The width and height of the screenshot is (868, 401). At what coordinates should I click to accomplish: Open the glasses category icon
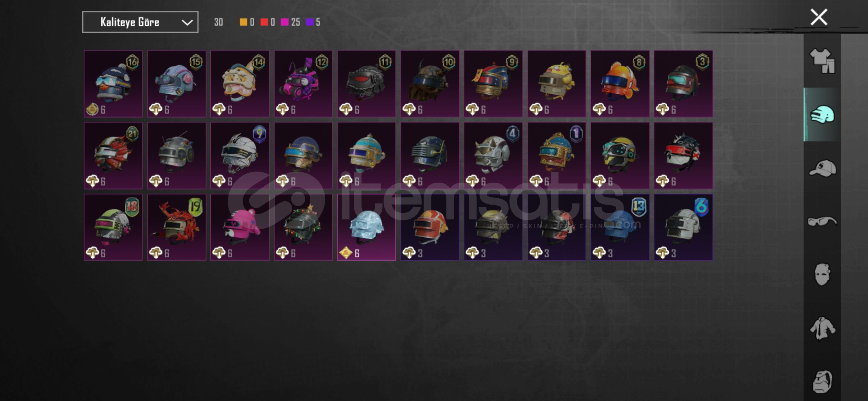(822, 222)
